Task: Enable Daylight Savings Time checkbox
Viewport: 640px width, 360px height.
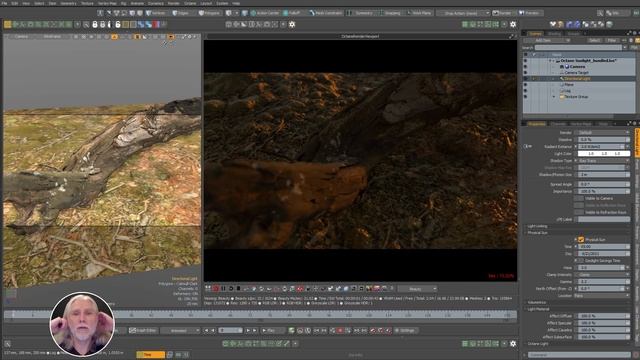Action: point(581,260)
